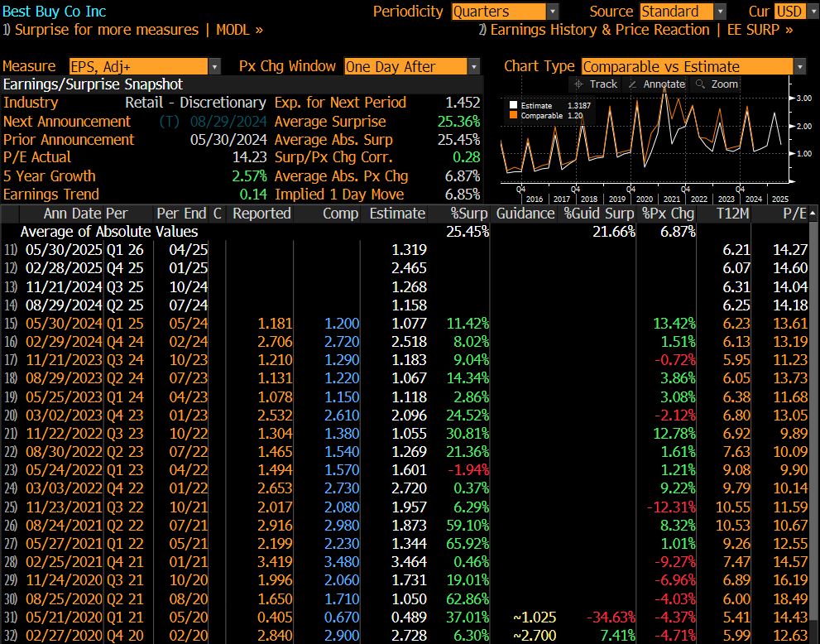Viewport: 820px width, 644px height.
Task: Click the Zoom magnifier icon on chart
Action: pyautogui.click(x=700, y=84)
